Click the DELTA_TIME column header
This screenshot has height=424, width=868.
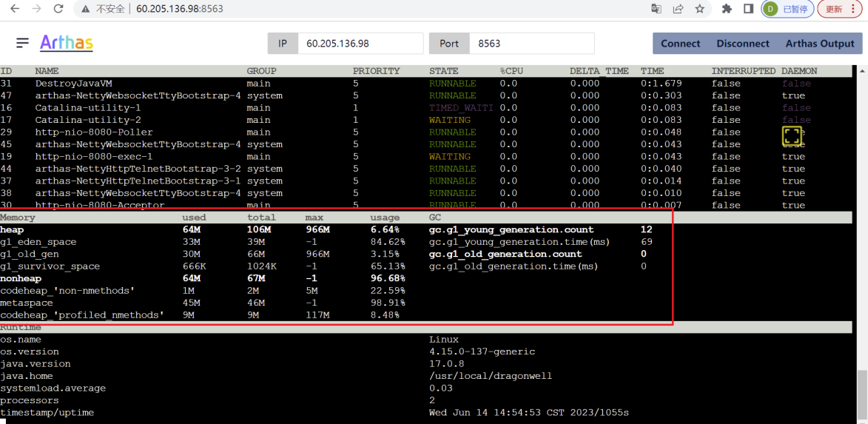pyautogui.click(x=599, y=71)
